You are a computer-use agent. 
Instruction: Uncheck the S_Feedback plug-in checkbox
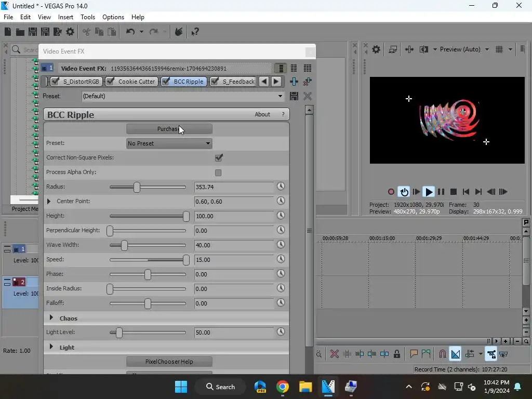[215, 81]
